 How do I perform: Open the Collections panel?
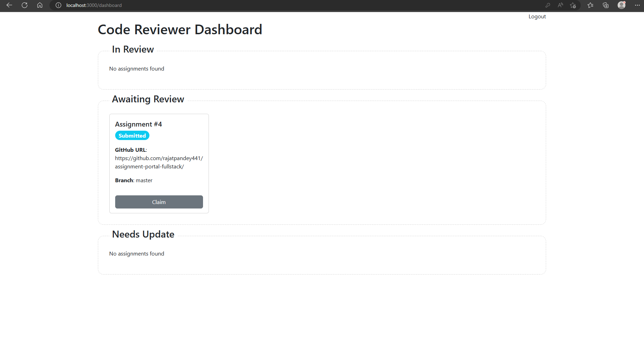606,5
